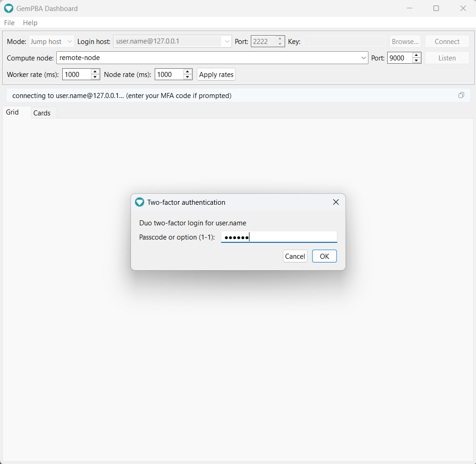The image size is (476, 464).
Task: Open the File menu
Action: (x=9, y=23)
